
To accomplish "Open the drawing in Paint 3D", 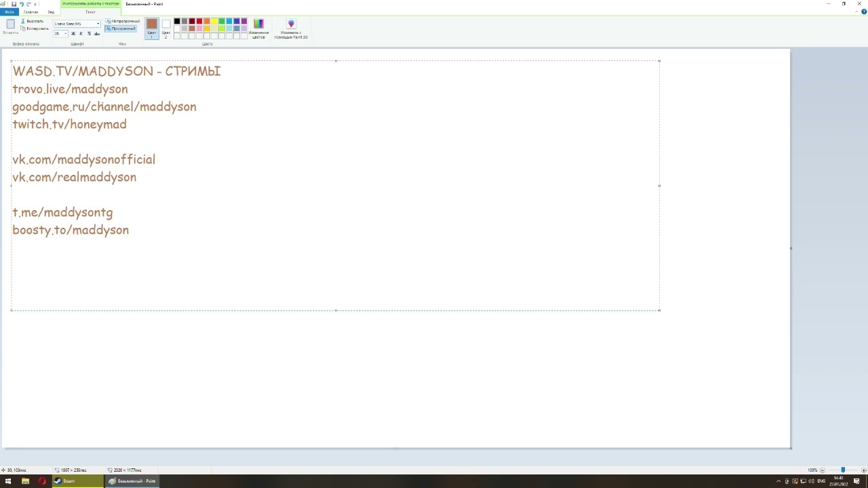I will (291, 28).
